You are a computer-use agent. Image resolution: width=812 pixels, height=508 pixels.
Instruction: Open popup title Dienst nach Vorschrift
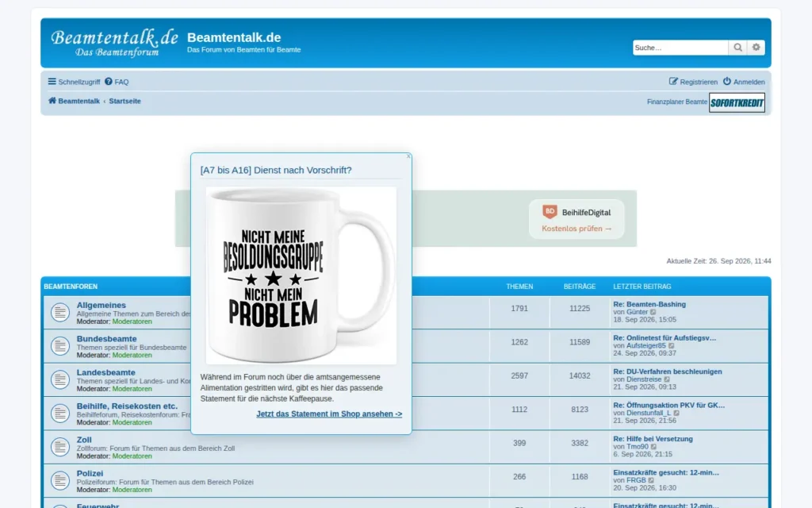pos(276,170)
